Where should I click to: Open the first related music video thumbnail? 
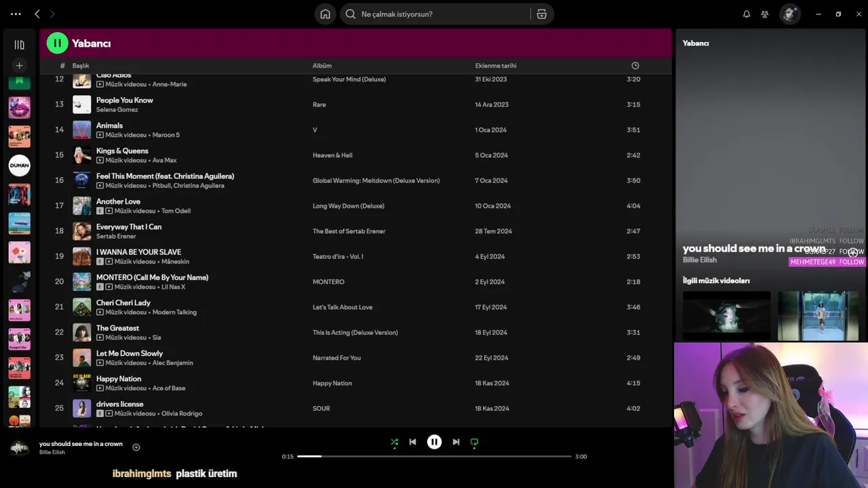click(x=726, y=316)
